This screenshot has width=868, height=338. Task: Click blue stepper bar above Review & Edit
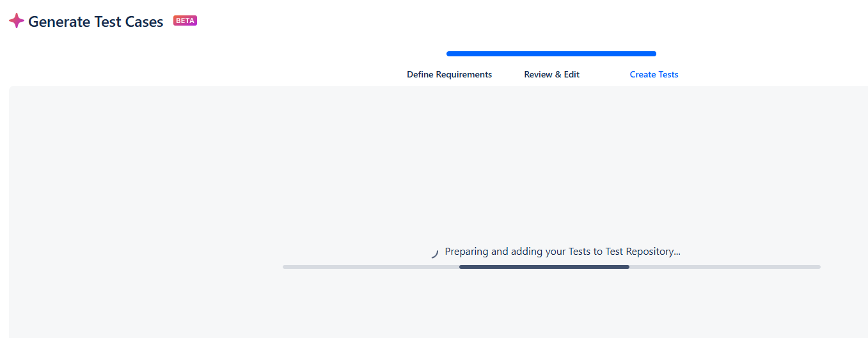(551, 54)
